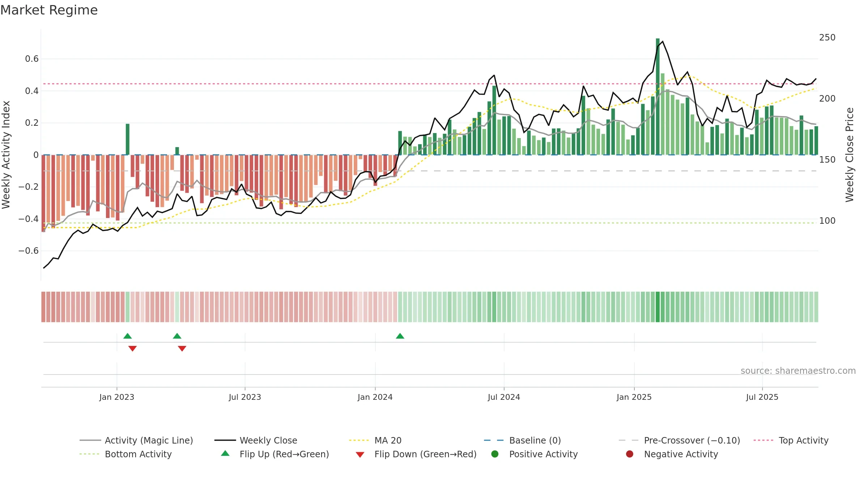
Task: Click the Positive Activity green circle icon
Action: pyautogui.click(x=495, y=454)
